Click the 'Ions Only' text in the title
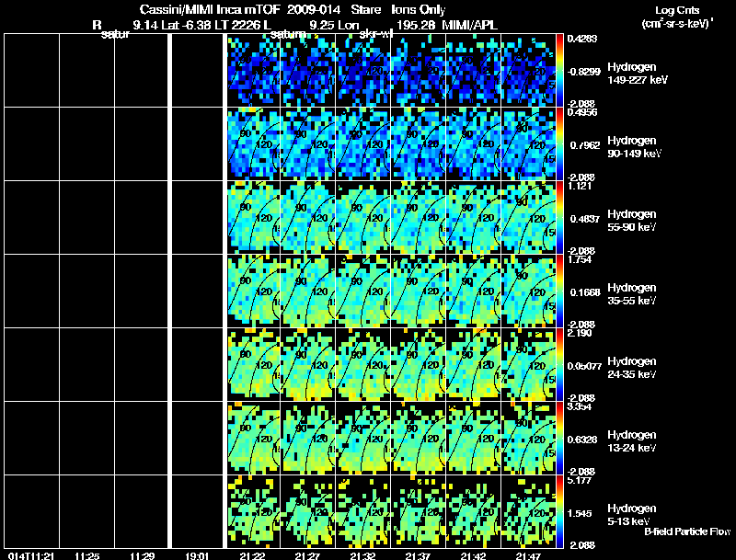The width and height of the screenshot is (736, 560). (419, 9)
